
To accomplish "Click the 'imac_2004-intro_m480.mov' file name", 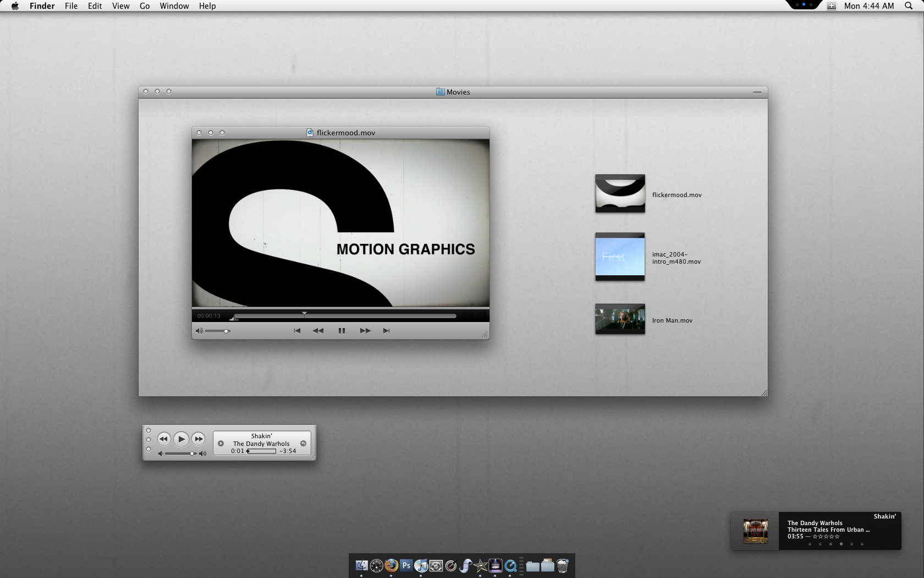I will point(676,258).
